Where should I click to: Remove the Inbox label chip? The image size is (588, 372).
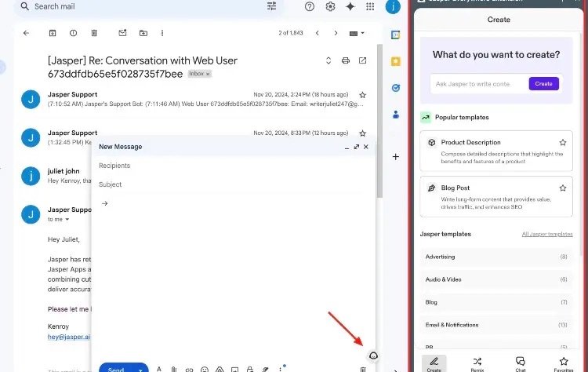pyautogui.click(x=208, y=74)
